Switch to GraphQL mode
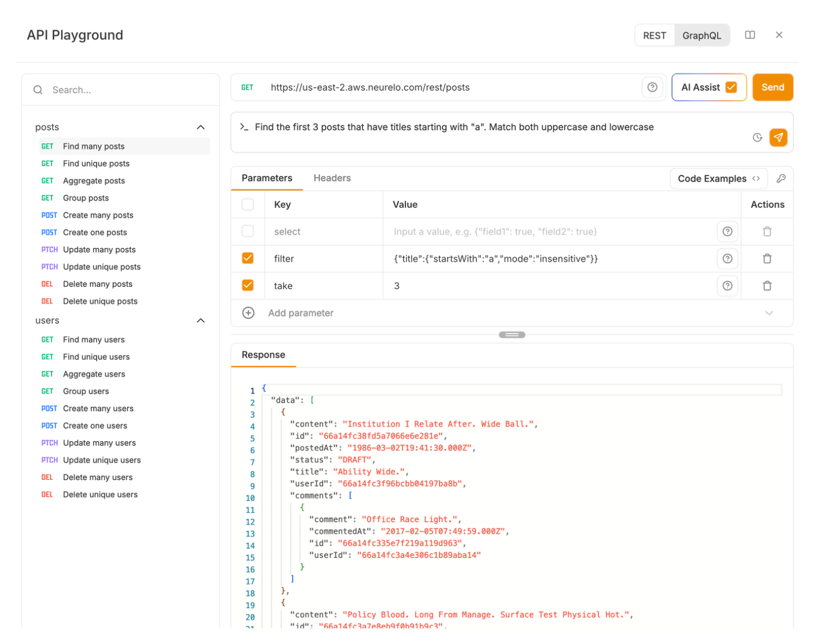This screenshot has height=644, width=815. (x=701, y=35)
